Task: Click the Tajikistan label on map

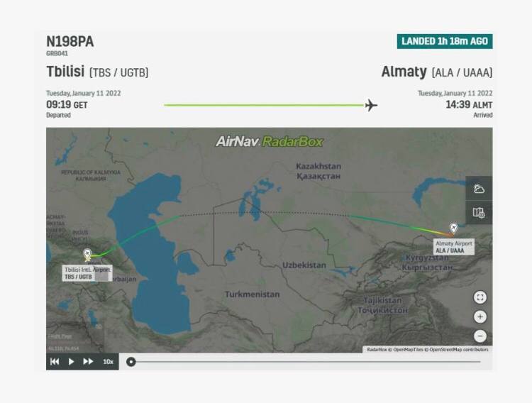Action: click(x=383, y=305)
